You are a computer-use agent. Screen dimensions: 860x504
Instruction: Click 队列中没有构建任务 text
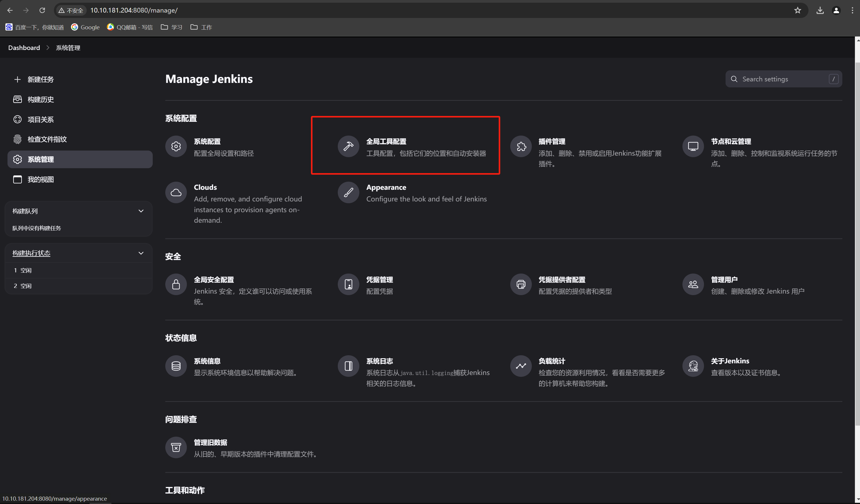(x=37, y=228)
